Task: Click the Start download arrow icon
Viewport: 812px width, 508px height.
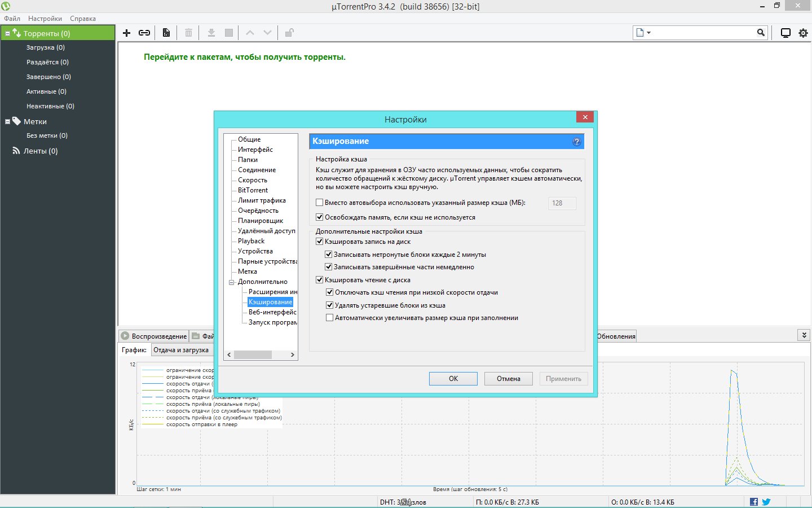Action: (211, 33)
